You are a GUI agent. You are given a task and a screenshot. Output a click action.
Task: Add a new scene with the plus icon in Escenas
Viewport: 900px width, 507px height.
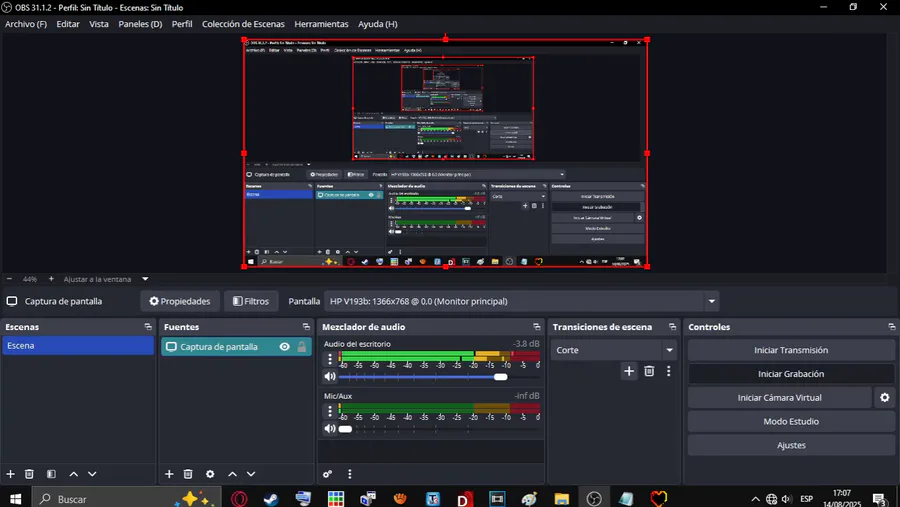[x=10, y=474]
